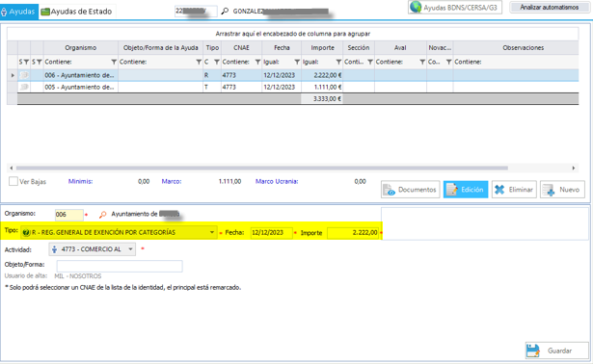Click Fecha field 12/12/2023
The height and width of the screenshot is (364, 593).
point(271,233)
